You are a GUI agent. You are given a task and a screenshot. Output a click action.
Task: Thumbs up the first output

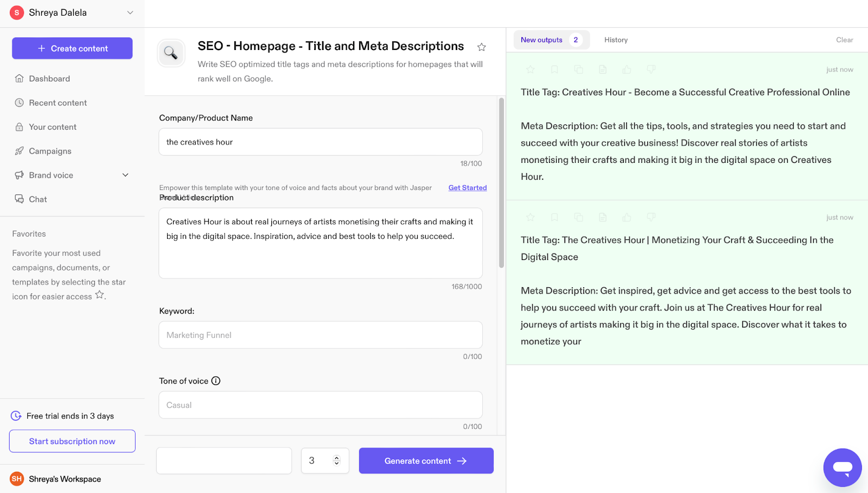[x=627, y=69]
